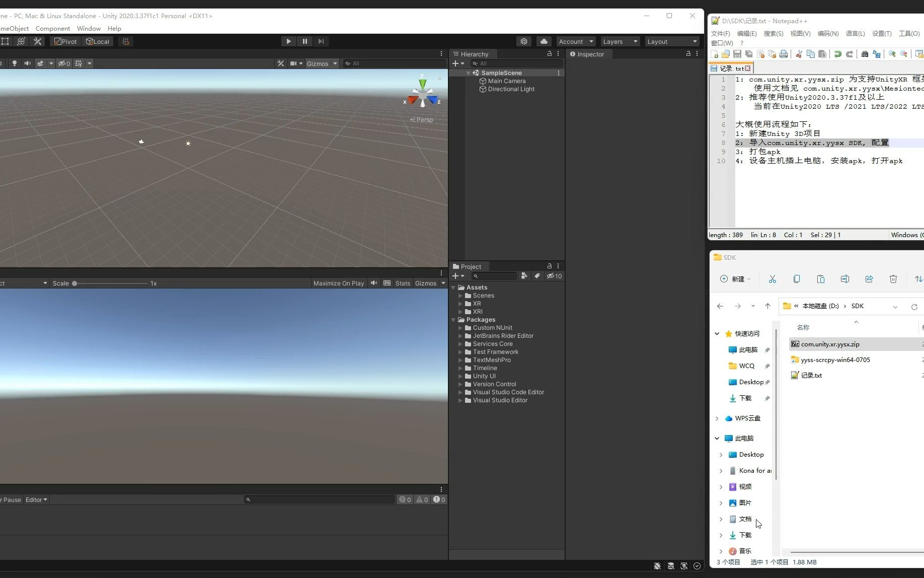924x578 pixels.
Task: Click the Scene view search field
Action: (395, 63)
